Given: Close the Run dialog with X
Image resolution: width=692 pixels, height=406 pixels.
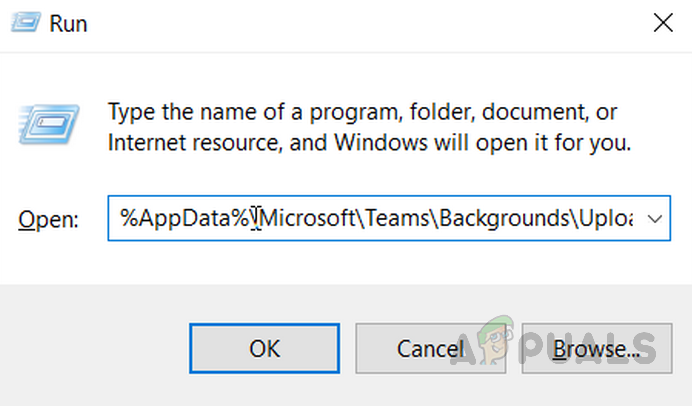Looking at the screenshot, I should tap(661, 24).
